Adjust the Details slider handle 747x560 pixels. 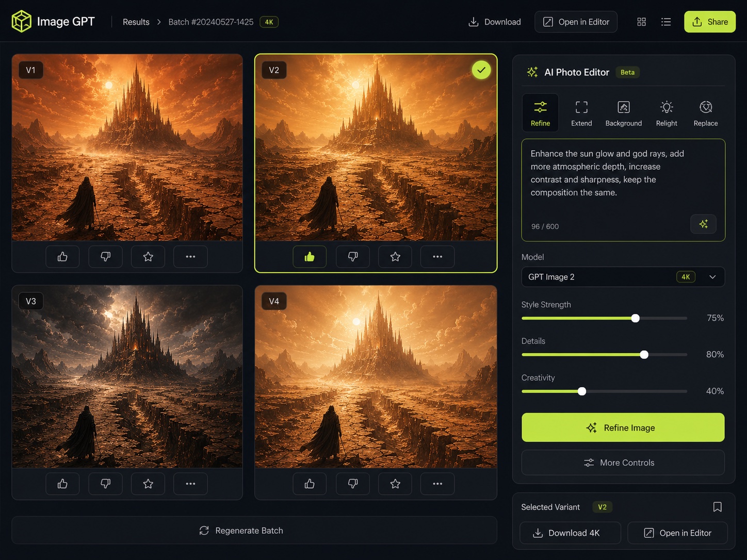(x=644, y=355)
